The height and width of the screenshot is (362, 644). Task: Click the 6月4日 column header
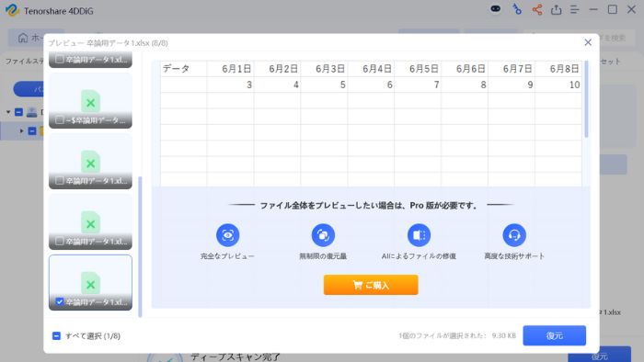pyautogui.click(x=371, y=69)
